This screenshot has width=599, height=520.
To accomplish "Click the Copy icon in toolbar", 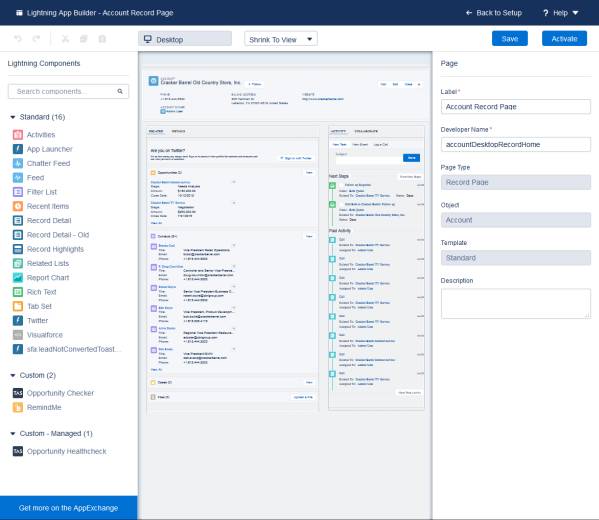I will point(84,39).
